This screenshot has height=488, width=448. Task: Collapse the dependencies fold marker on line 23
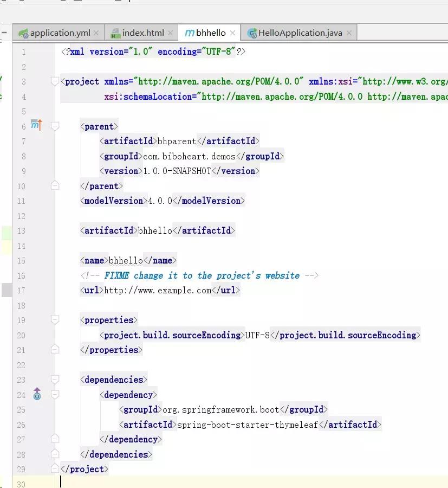54,378
